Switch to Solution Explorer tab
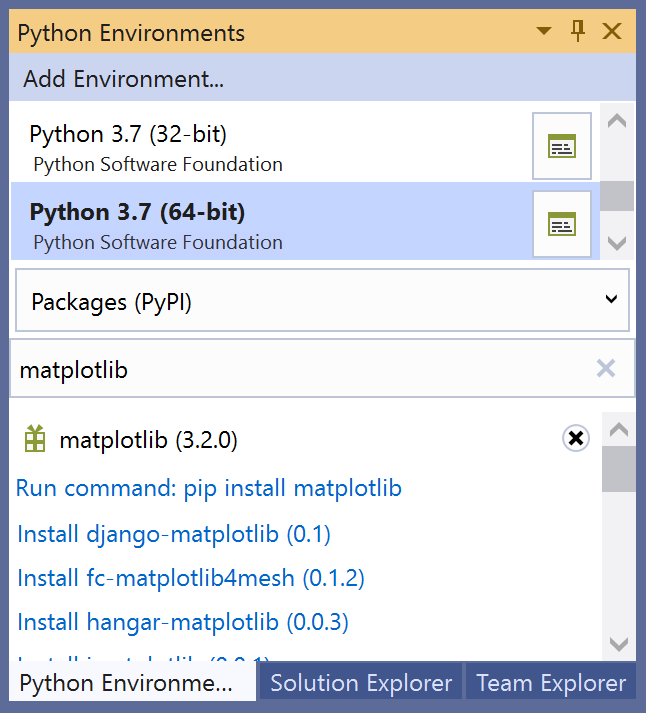Viewport: 646px width, 713px height. point(361,683)
